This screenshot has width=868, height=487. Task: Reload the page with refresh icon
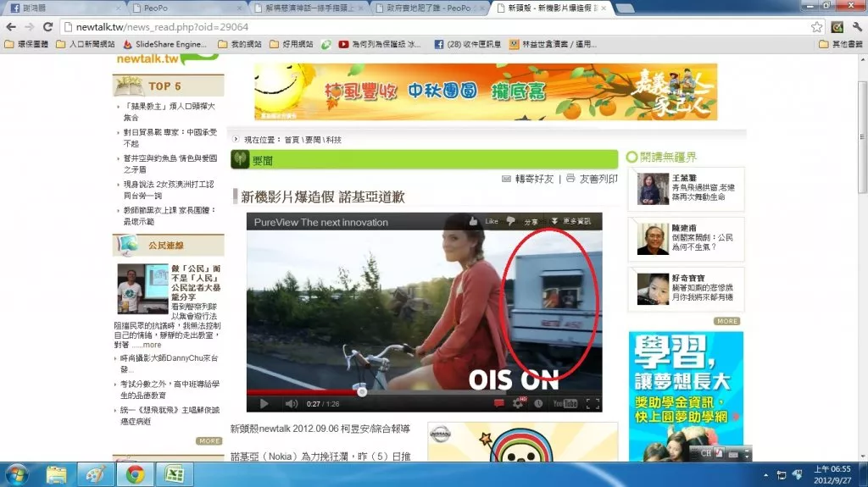[x=48, y=26]
